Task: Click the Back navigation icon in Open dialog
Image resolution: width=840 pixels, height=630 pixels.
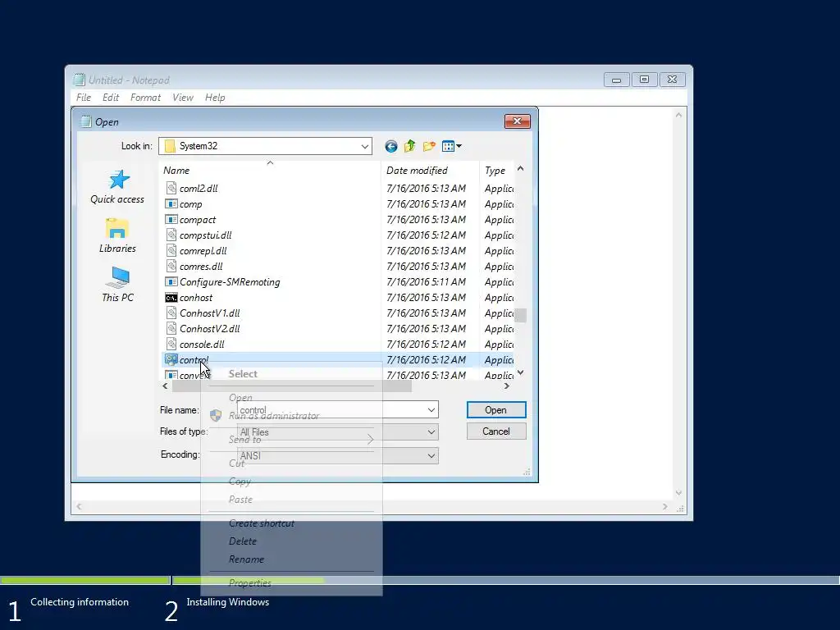Action: [x=391, y=146]
